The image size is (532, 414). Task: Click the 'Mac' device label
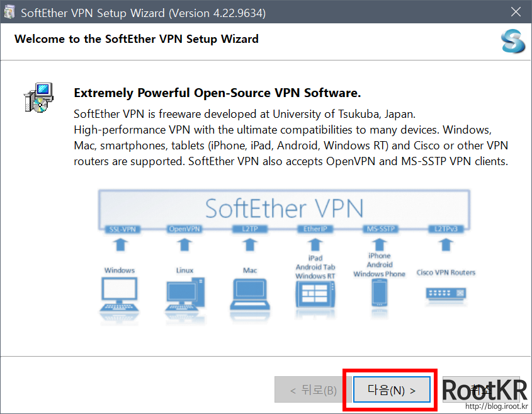250,270
